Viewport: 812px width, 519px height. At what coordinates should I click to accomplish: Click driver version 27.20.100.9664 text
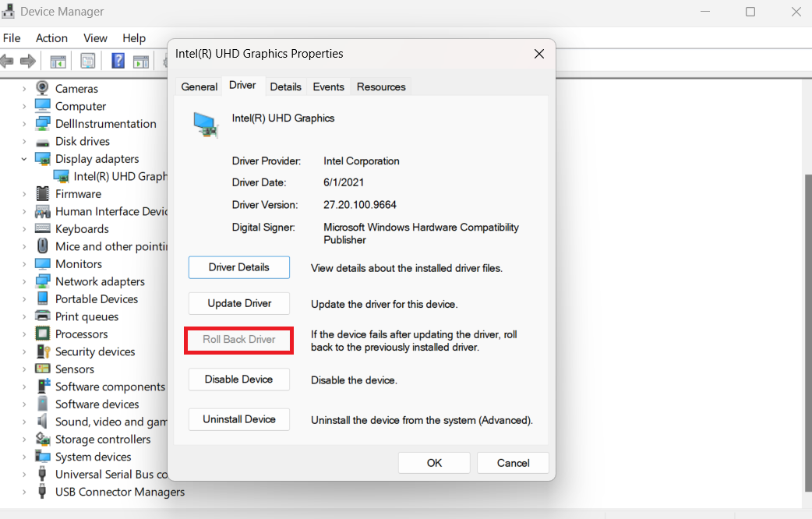[360, 205]
